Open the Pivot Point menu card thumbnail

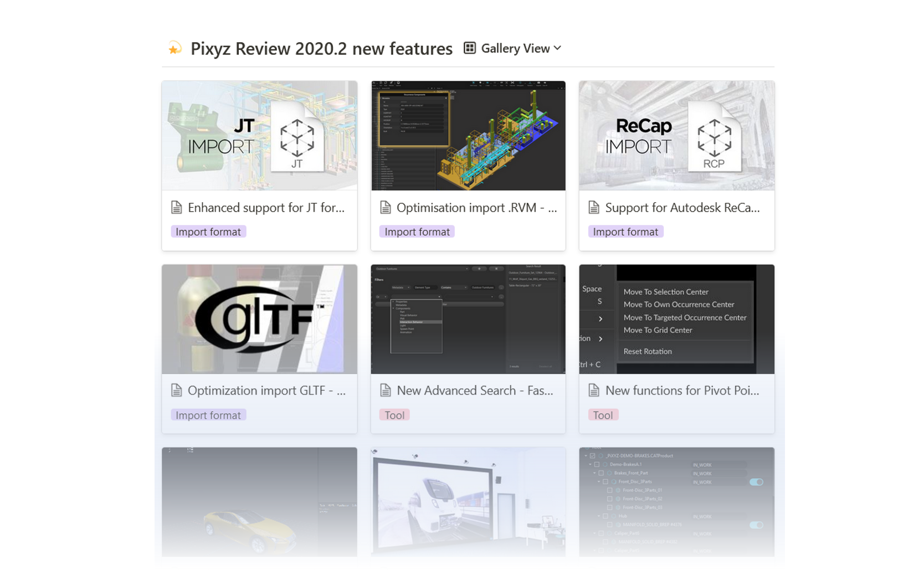[676, 319]
